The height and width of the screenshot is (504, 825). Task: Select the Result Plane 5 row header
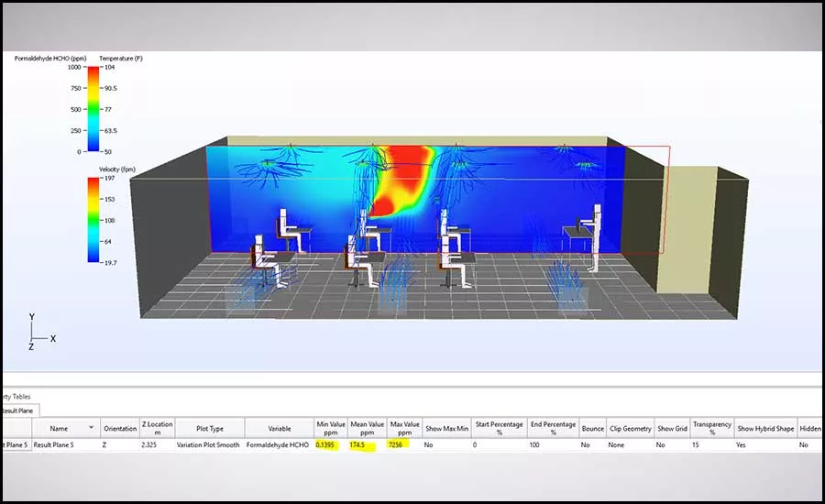[16, 444]
